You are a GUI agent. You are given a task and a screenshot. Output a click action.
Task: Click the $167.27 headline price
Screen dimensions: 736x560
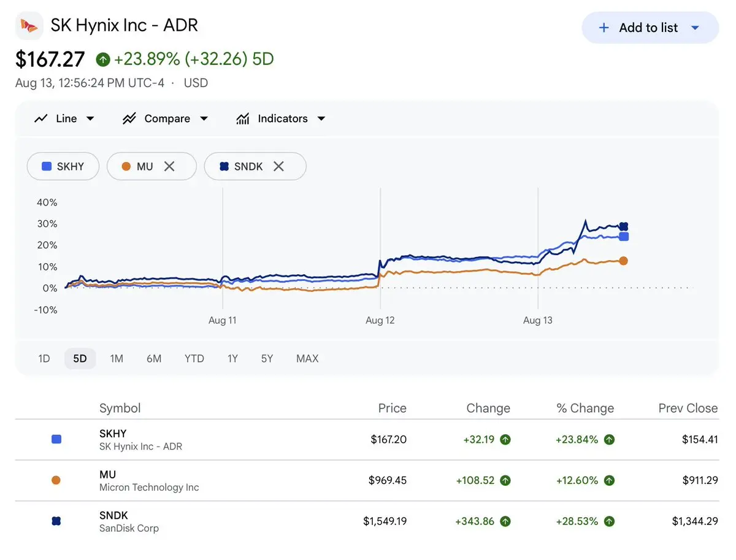pos(50,59)
